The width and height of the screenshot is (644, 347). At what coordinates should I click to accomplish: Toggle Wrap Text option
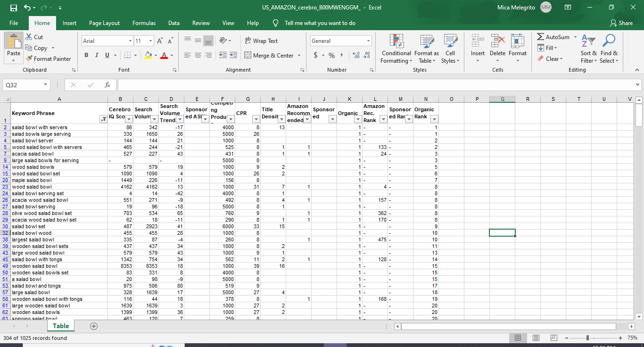click(x=262, y=41)
